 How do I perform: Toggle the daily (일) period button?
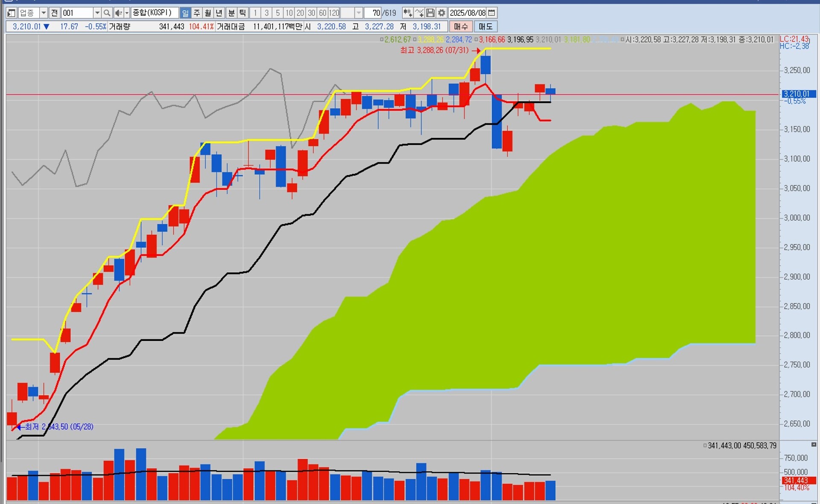pyautogui.click(x=185, y=13)
